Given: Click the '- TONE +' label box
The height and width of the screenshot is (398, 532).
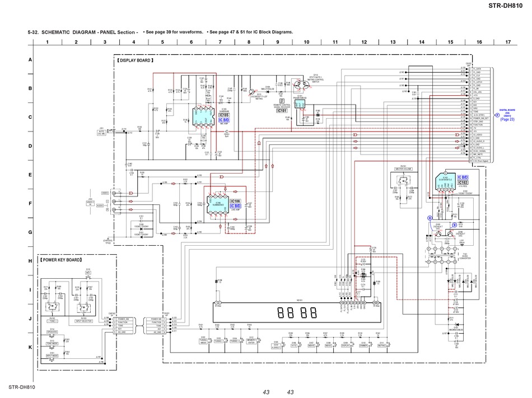Looking at the screenshot, I should [52, 321].
